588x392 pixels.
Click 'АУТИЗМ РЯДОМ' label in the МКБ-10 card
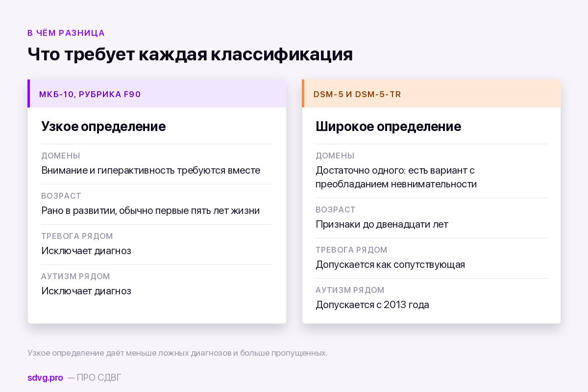tap(75, 276)
